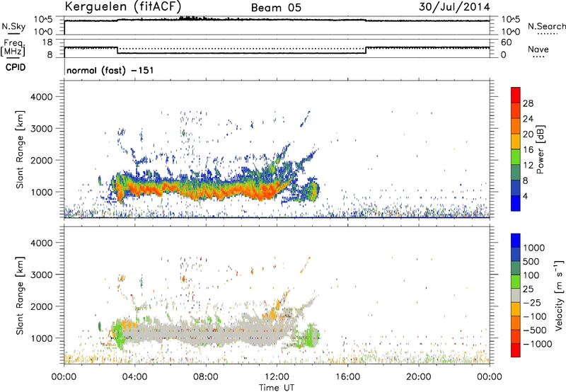Click the "-500" velocity color bar value
The image size is (566, 392).
535,330
